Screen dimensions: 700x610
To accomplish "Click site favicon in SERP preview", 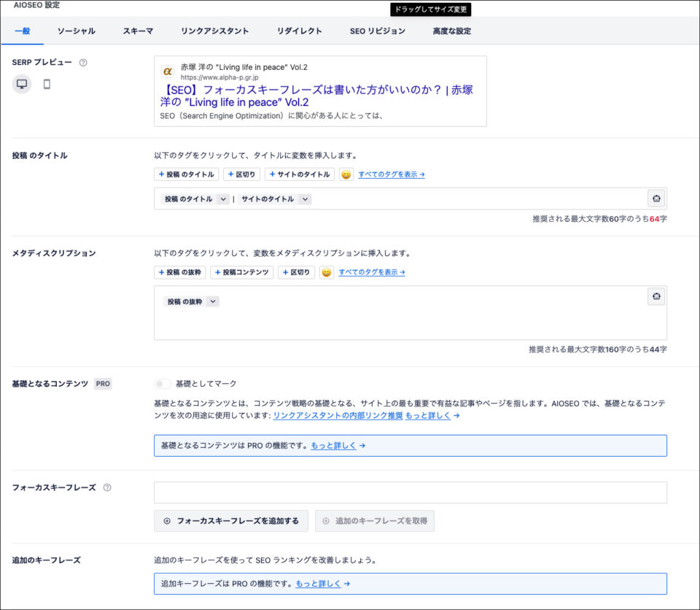I will [168, 71].
